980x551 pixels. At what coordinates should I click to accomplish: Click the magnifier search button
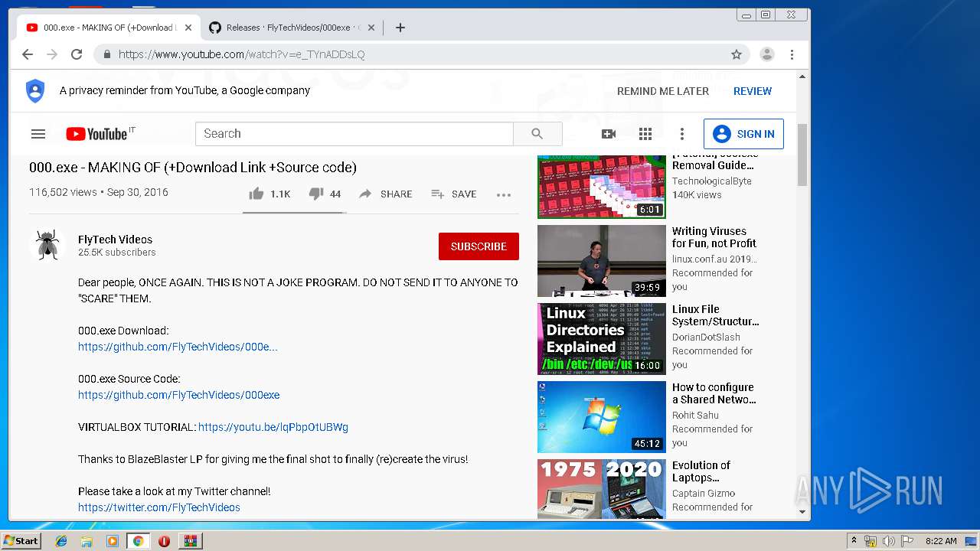click(537, 134)
